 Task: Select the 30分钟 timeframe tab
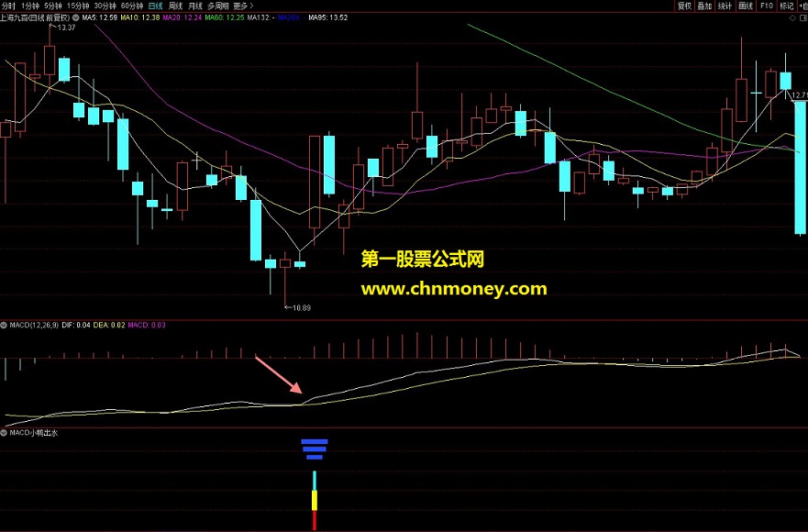105,6
